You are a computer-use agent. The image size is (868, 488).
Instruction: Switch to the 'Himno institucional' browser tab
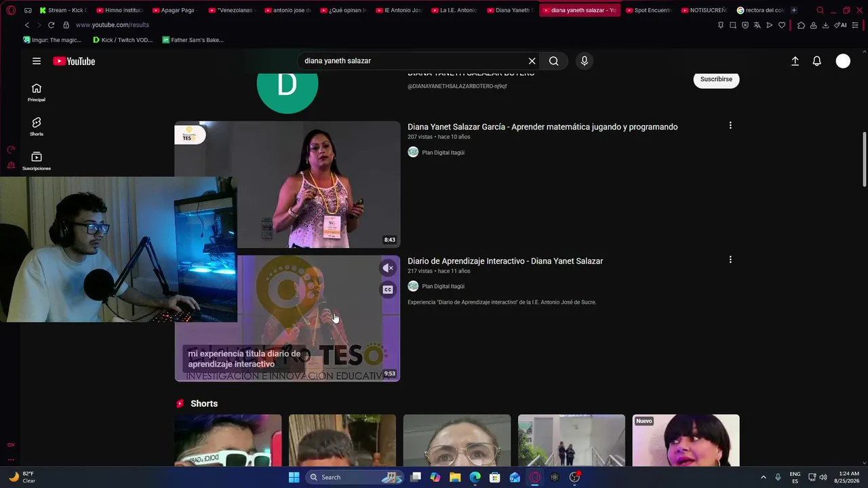(x=119, y=10)
